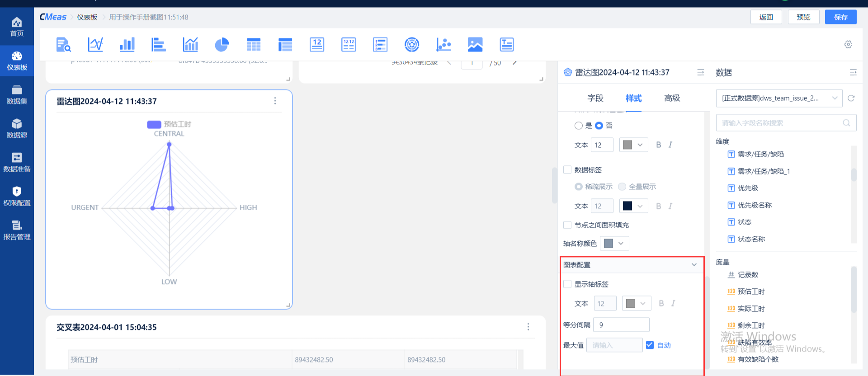
Task: Insert a cross table grid icon
Action: 254,45
